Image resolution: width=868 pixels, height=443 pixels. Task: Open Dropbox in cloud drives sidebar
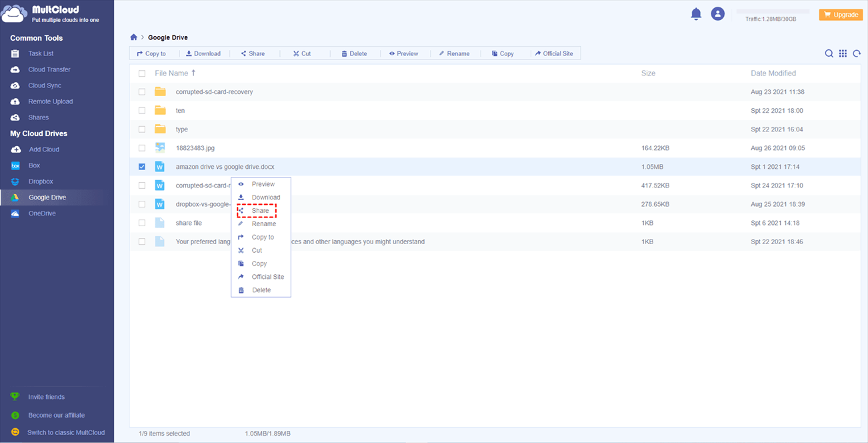(40, 181)
